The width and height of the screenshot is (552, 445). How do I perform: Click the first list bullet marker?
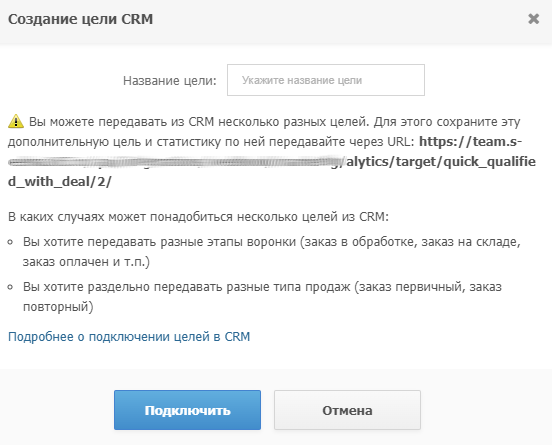11,242
